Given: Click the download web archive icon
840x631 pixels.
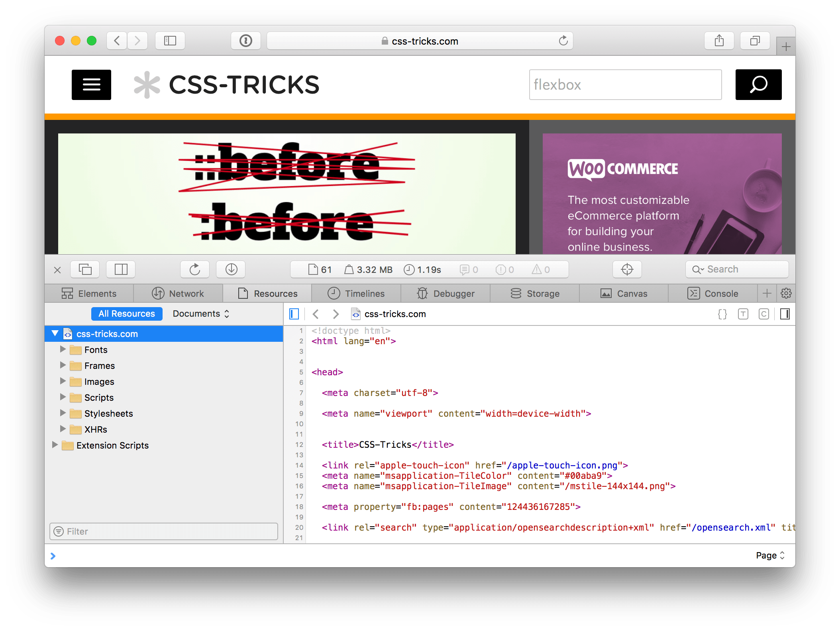Looking at the screenshot, I should (231, 270).
